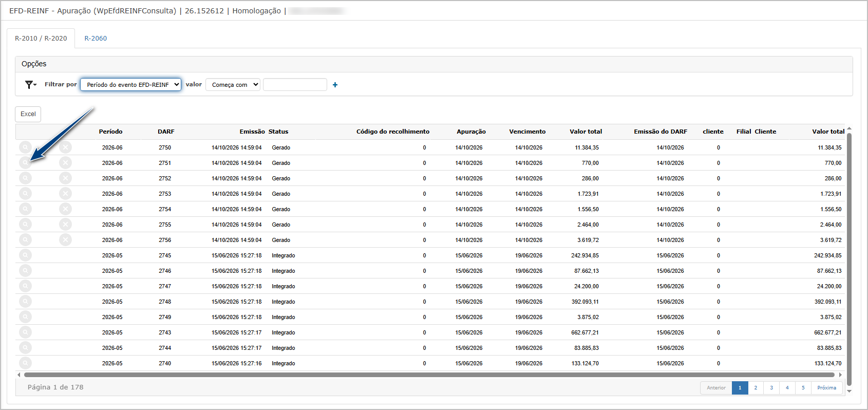
Task: Export the table with the Excel button
Action: 28,114
